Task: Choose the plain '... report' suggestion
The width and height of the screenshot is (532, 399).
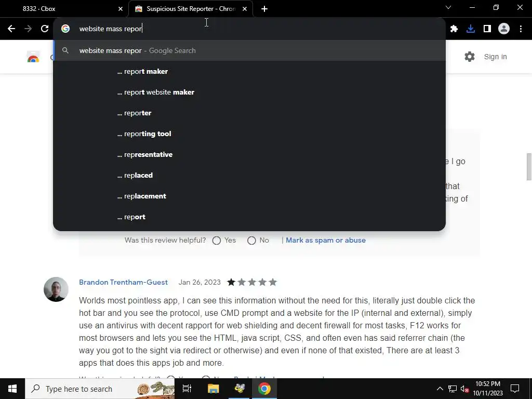Action: click(249, 217)
